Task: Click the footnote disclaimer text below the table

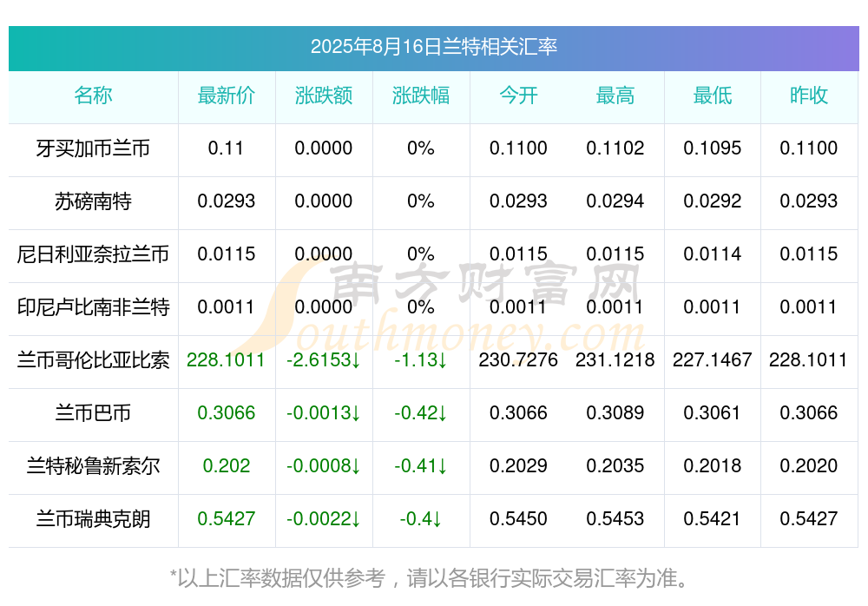Action: click(x=429, y=578)
